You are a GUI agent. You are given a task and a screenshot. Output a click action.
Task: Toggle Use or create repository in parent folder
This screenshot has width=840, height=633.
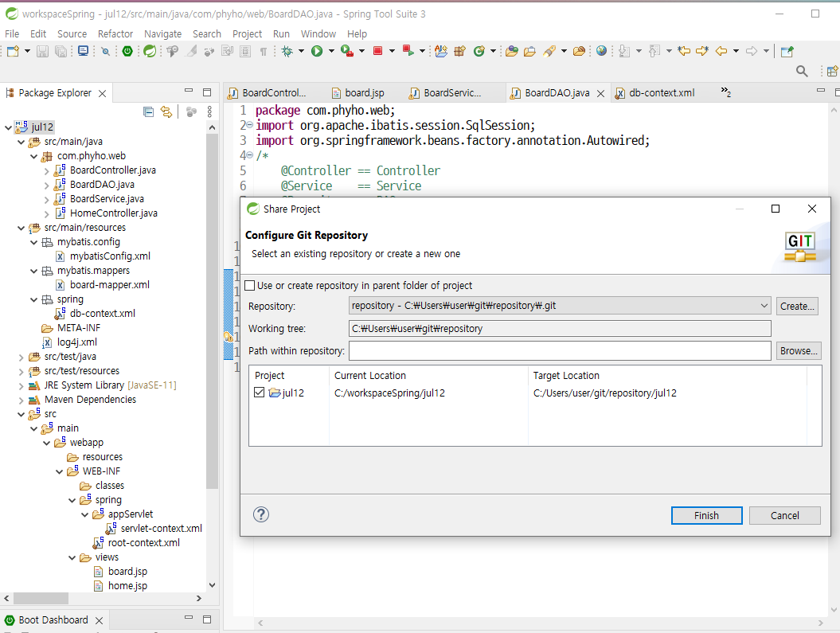click(x=250, y=285)
